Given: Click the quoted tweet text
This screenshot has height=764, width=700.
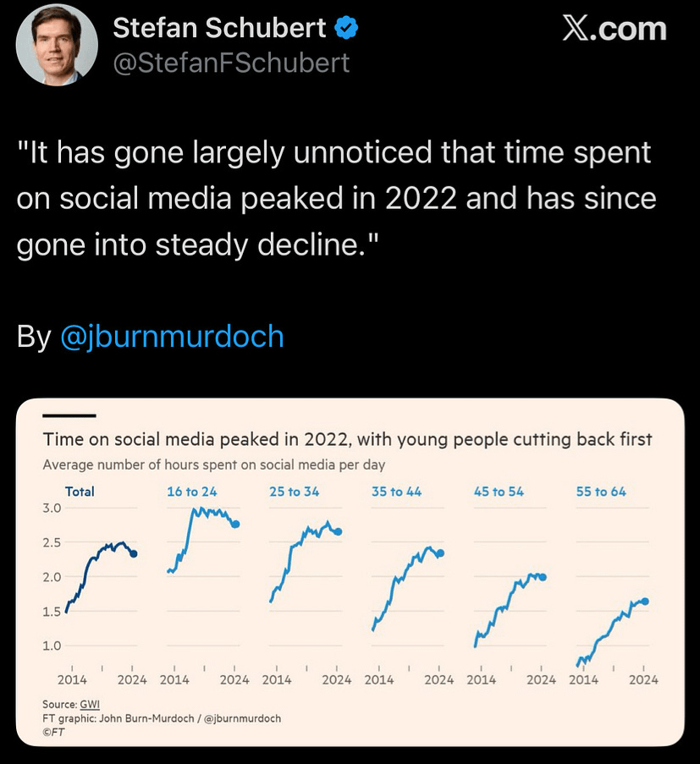Looking at the screenshot, I should point(336,199).
